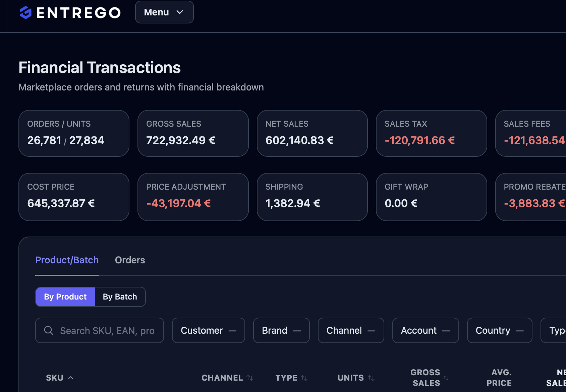This screenshot has width=566, height=392.
Task: Click the Gross Sales summary card
Action: pyautogui.click(x=193, y=133)
